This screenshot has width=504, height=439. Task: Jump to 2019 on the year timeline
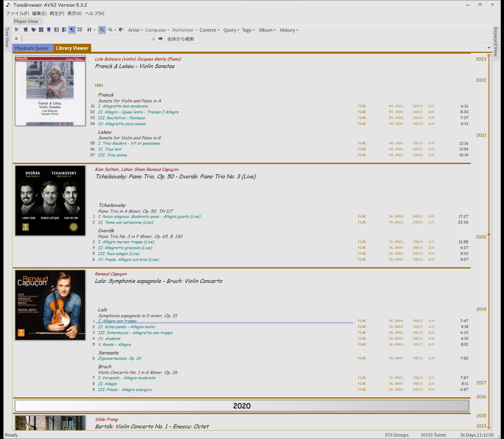481,309
